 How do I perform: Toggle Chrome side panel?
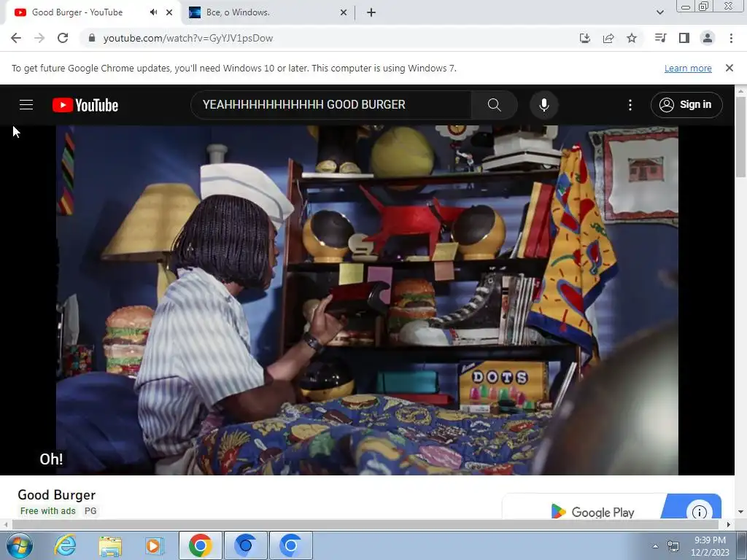(684, 38)
